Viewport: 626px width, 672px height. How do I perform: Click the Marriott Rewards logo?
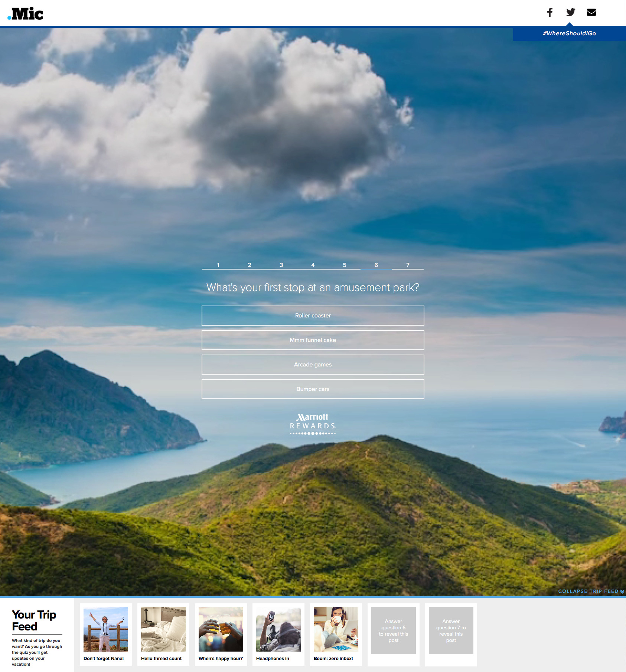pyautogui.click(x=313, y=424)
